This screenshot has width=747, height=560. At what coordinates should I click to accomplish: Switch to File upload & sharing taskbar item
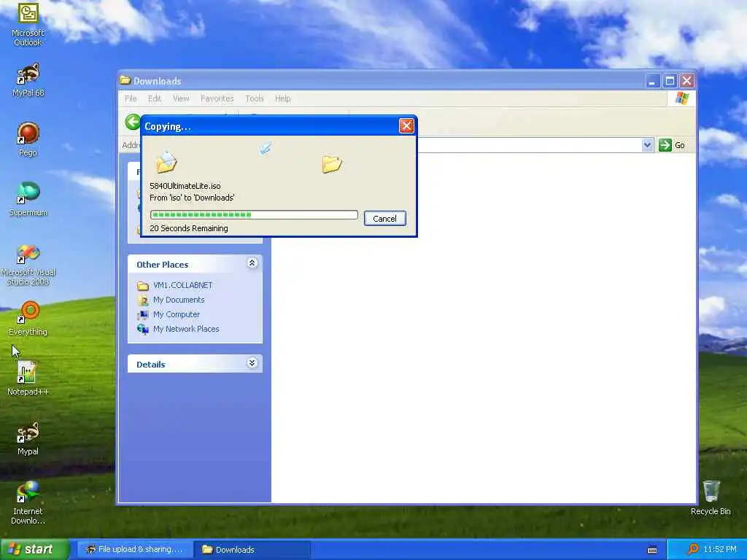click(x=135, y=550)
